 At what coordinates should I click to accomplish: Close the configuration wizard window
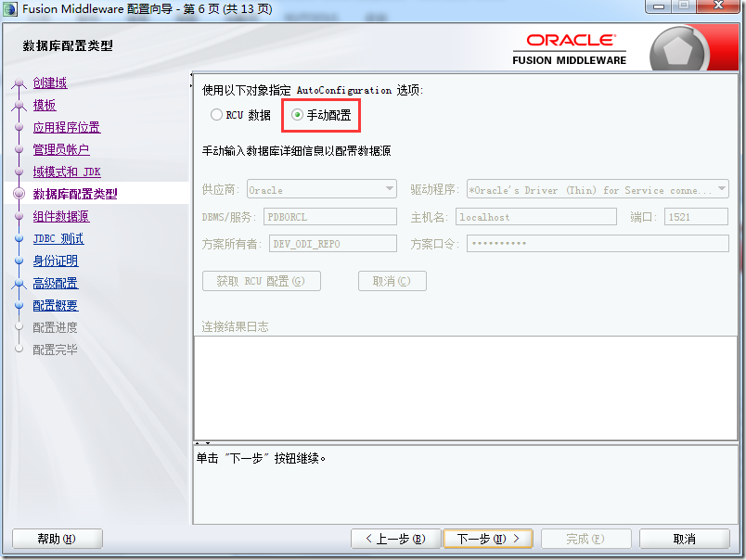[x=719, y=6]
